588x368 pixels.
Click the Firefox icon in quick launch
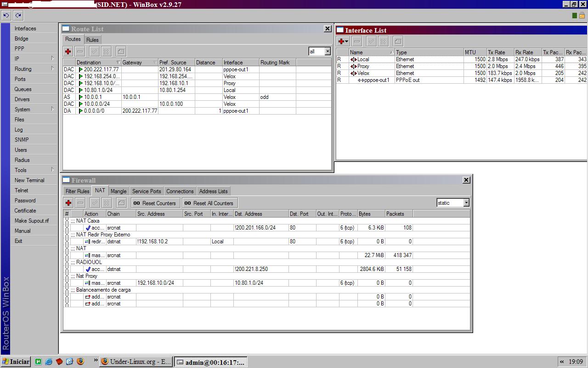80,362
